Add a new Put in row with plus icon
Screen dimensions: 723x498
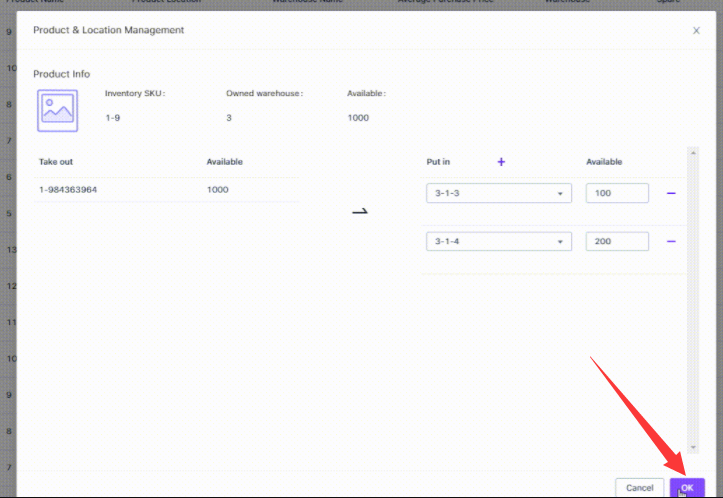501,162
